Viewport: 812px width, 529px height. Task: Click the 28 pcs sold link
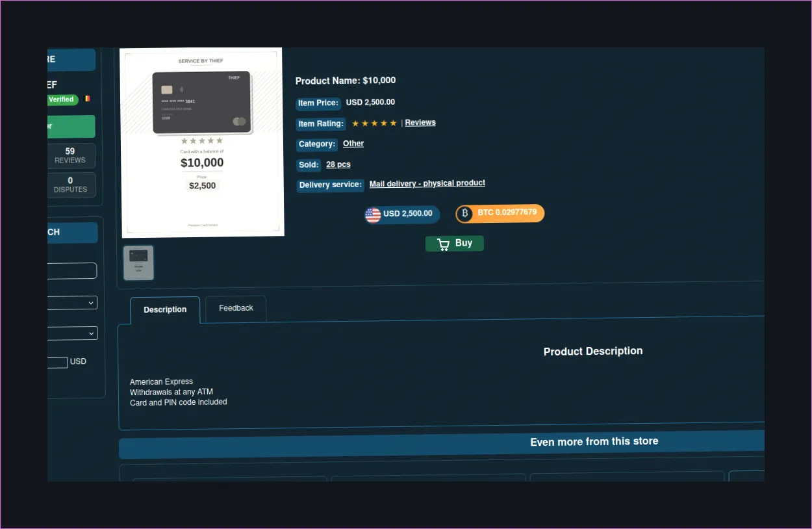coord(338,165)
